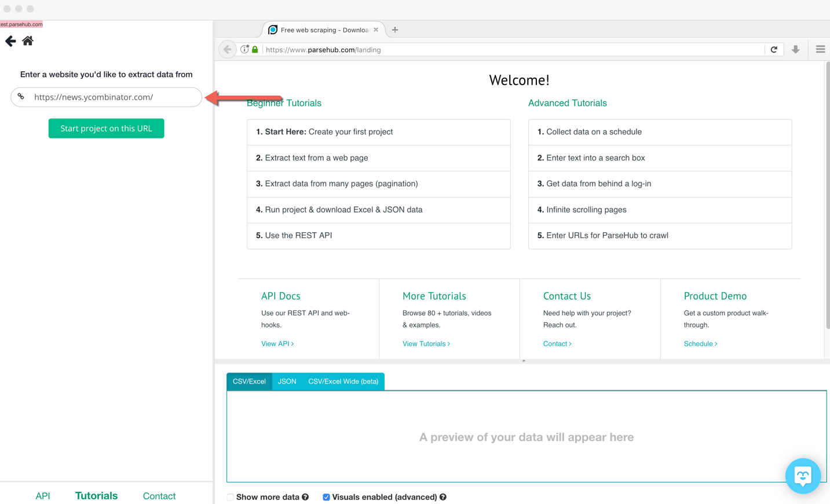Click the green secure lock icon

(x=255, y=50)
